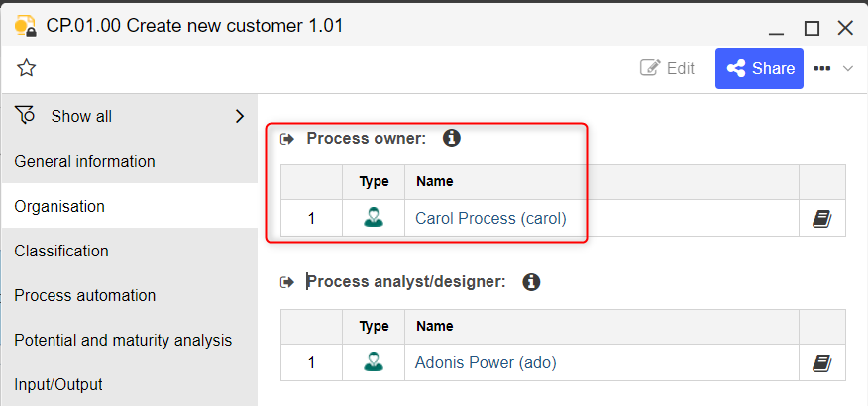The width and height of the screenshot is (868, 406).
Task: Open book icon in Adonis Power row
Action: (x=822, y=363)
